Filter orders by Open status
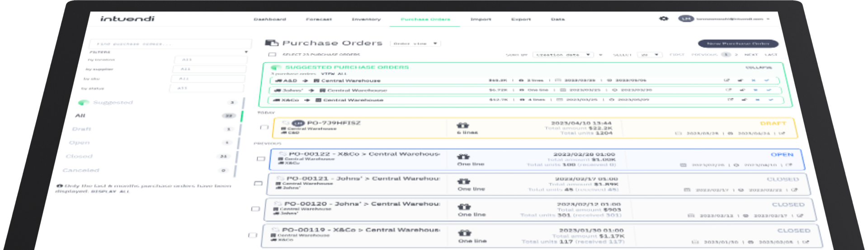This screenshot has height=250, width=868. point(79,142)
